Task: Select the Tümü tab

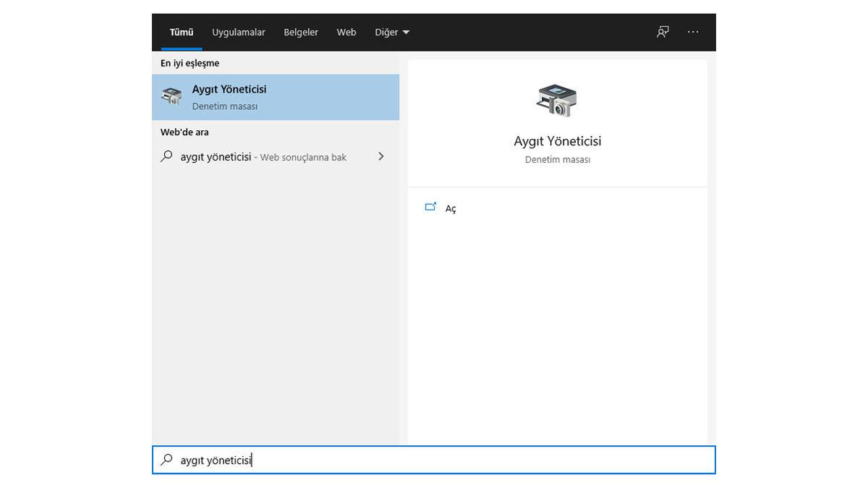Action: (181, 32)
